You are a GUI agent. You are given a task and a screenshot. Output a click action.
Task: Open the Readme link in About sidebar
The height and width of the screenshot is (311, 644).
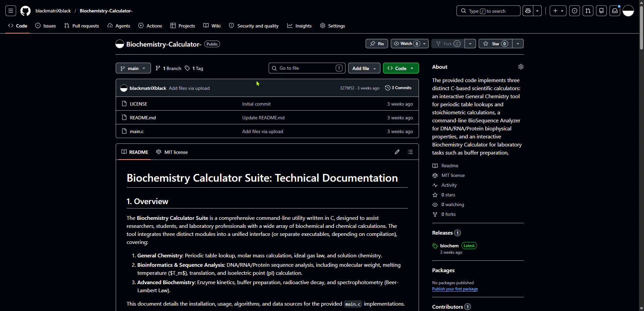tap(446, 166)
